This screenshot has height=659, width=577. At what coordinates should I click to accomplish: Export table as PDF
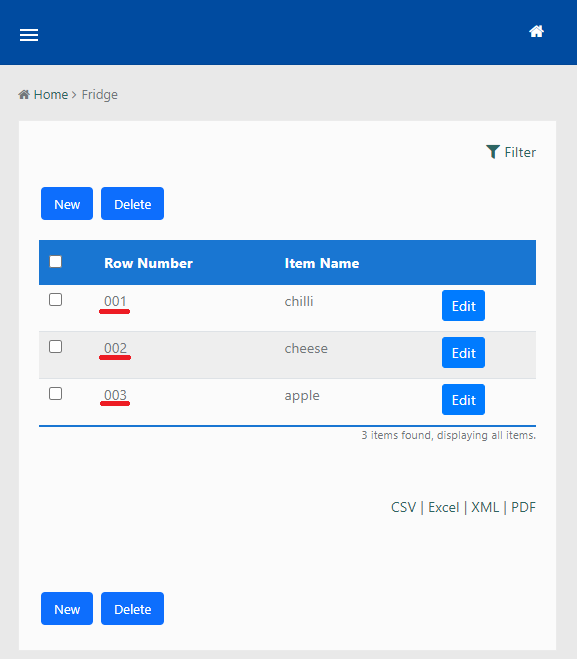click(x=523, y=507)
